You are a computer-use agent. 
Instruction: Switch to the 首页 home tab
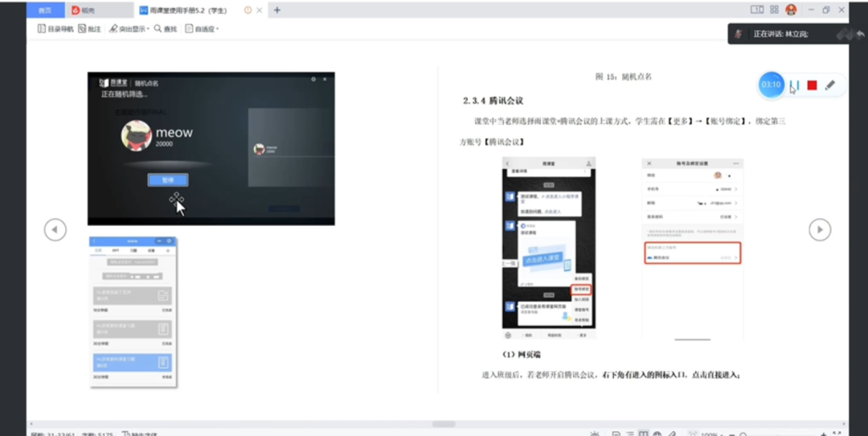pos(45,10)
